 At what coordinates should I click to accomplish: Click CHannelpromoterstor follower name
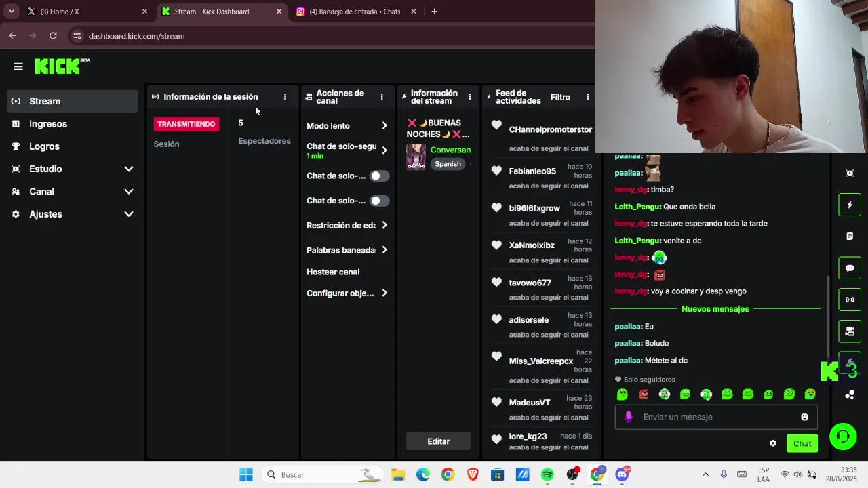pyautogui.click(x=551, y=129)
